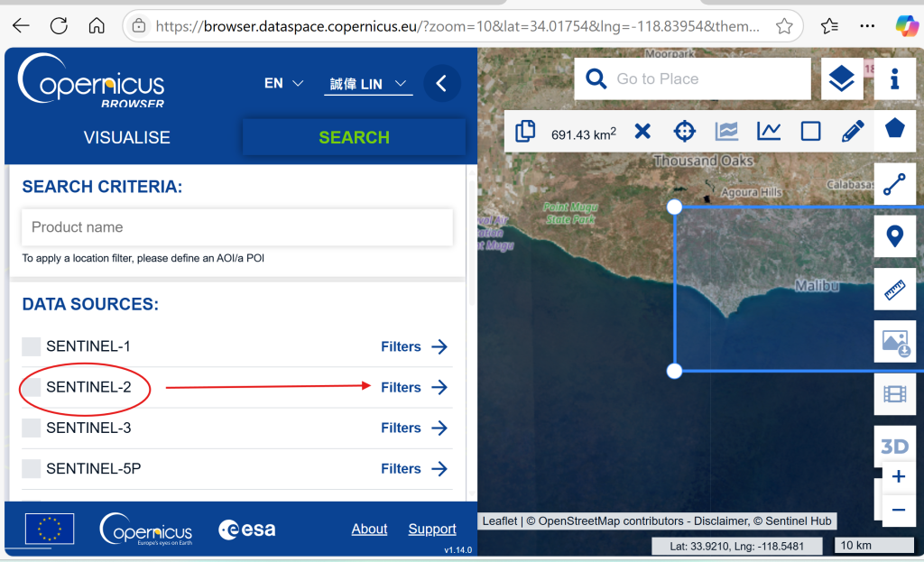Click the 691.43 km² area value
The width and height of the screenshot is (924, 562).
point(584,134)
